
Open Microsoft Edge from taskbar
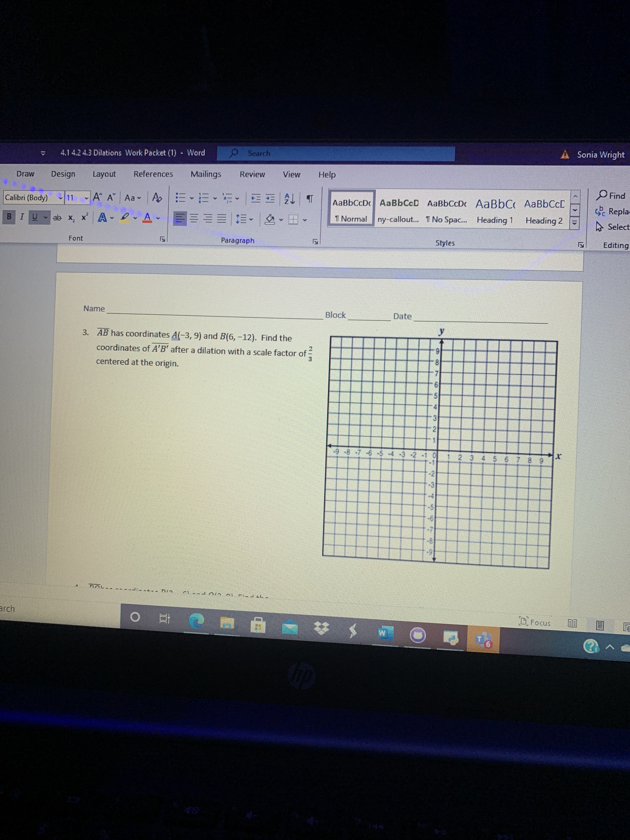coord(197,621)
